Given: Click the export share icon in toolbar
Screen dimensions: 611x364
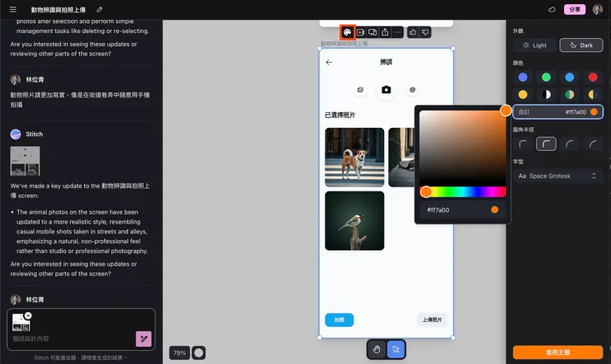Looking at the screenshot, I should click(x=385, y=32).
